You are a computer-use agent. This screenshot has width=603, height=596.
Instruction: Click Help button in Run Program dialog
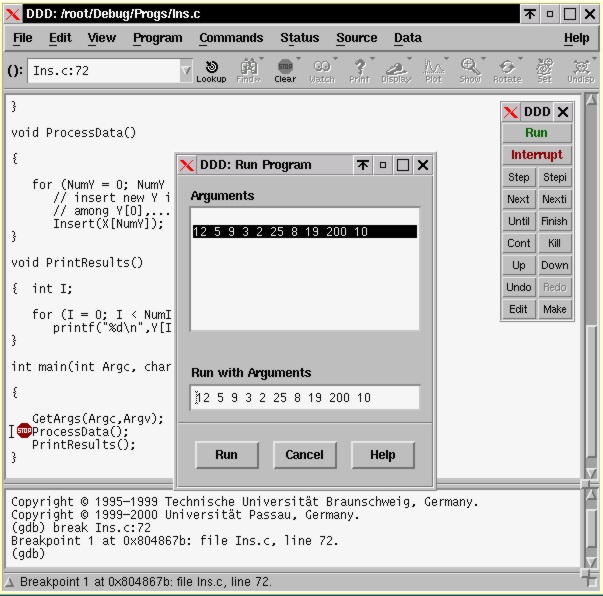pyautogui.click(x=382, y=455)
